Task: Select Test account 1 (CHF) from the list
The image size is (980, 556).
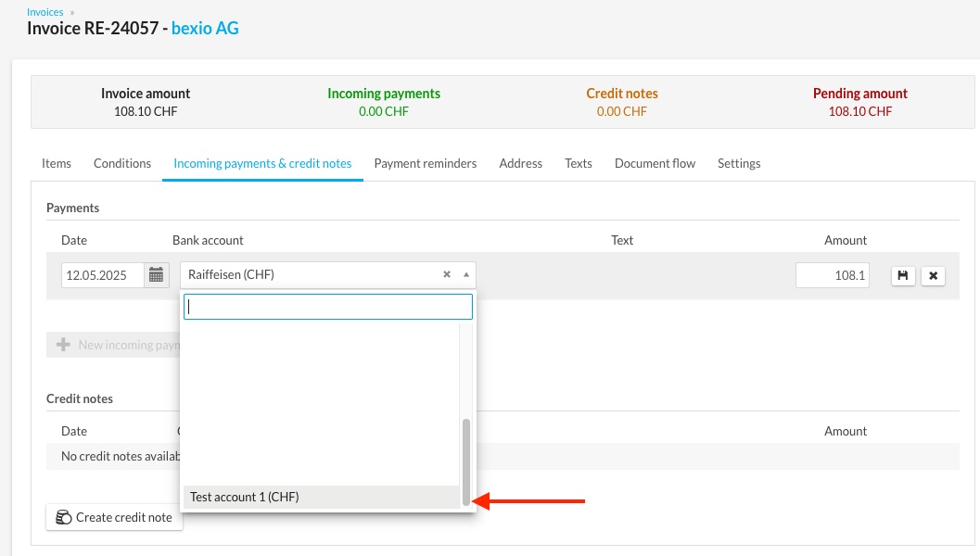Action: [321, 497]
